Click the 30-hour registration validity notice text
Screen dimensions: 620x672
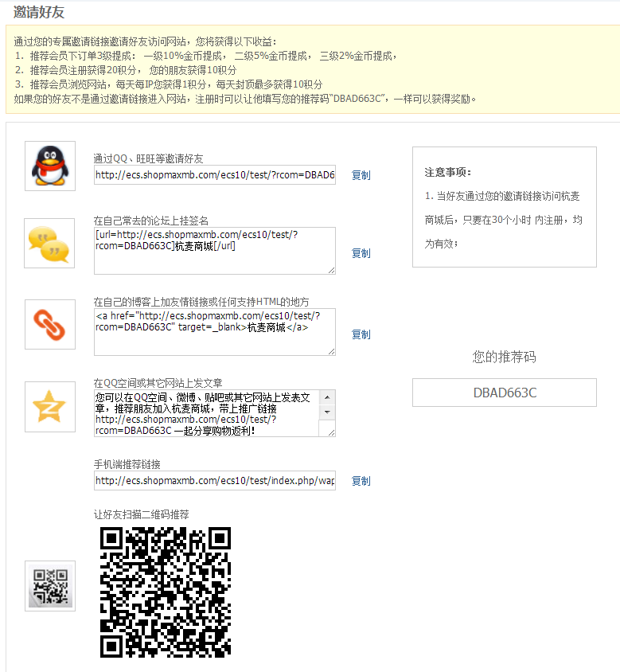tap(504, 220)
